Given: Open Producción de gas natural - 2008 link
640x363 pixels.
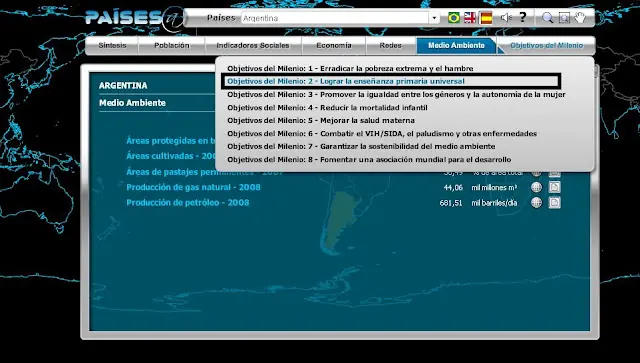Looking at the screenshot, I should pos(193,187).
